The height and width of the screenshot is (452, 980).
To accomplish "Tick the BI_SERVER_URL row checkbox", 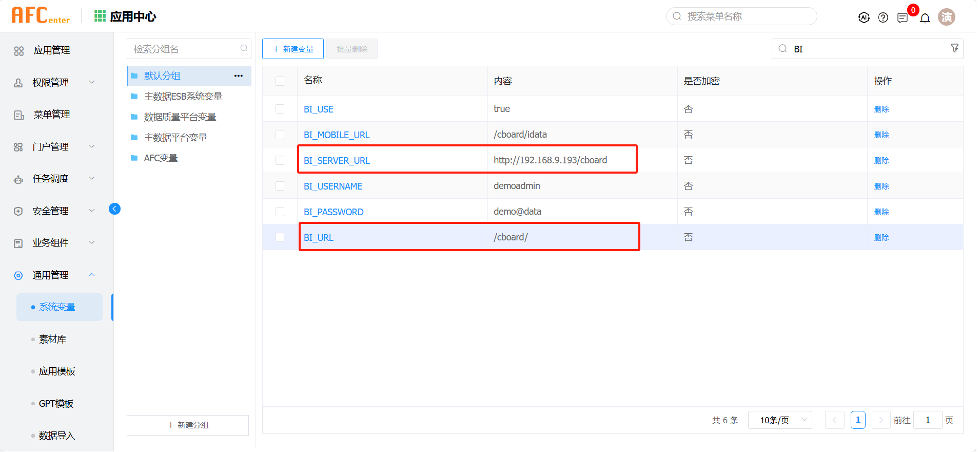I will (x=280, y=160).
